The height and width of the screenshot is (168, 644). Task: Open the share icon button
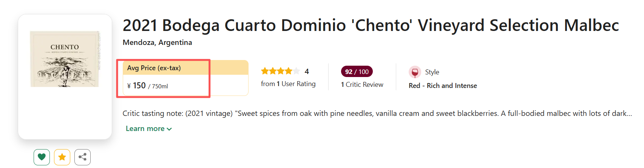pyautogui.click(x=82, y=157)
